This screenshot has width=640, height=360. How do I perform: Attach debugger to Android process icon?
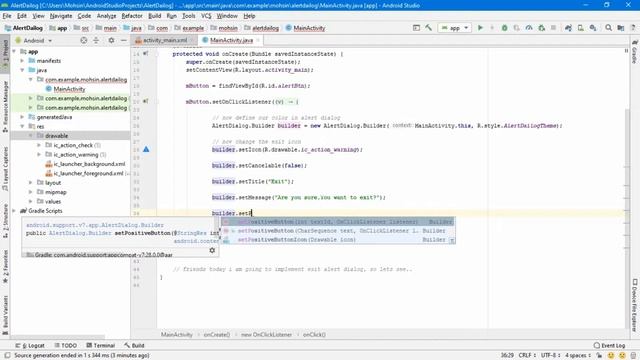(542, 28)
